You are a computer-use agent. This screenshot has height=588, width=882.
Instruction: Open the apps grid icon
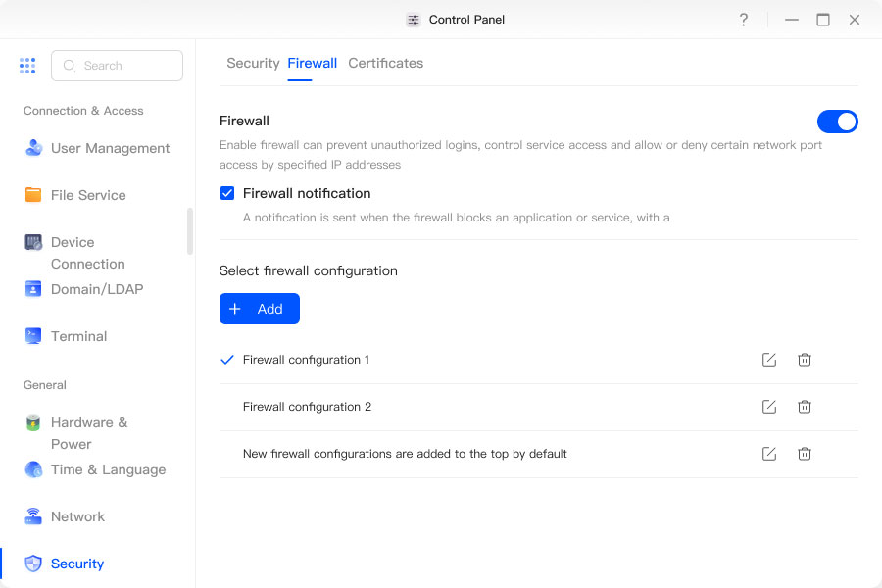click(x=27, y=66)
